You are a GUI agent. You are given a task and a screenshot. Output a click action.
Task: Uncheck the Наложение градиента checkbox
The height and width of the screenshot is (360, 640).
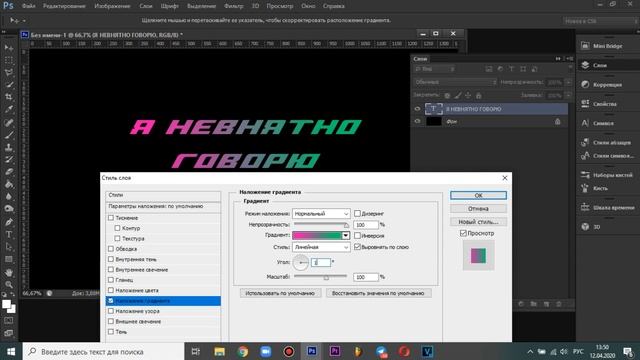click(x=111, y=301)
